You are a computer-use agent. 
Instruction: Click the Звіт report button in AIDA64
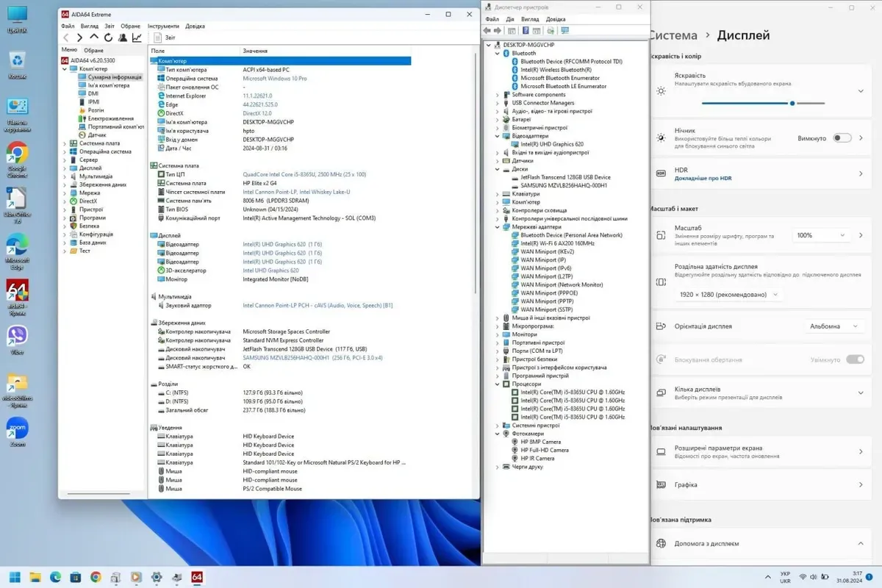point(165,37)
